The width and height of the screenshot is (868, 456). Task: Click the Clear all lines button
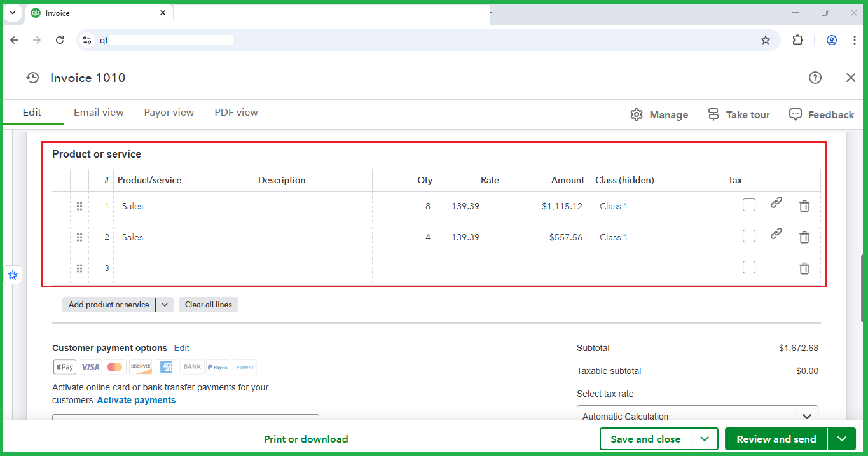(x=208, y=305)
